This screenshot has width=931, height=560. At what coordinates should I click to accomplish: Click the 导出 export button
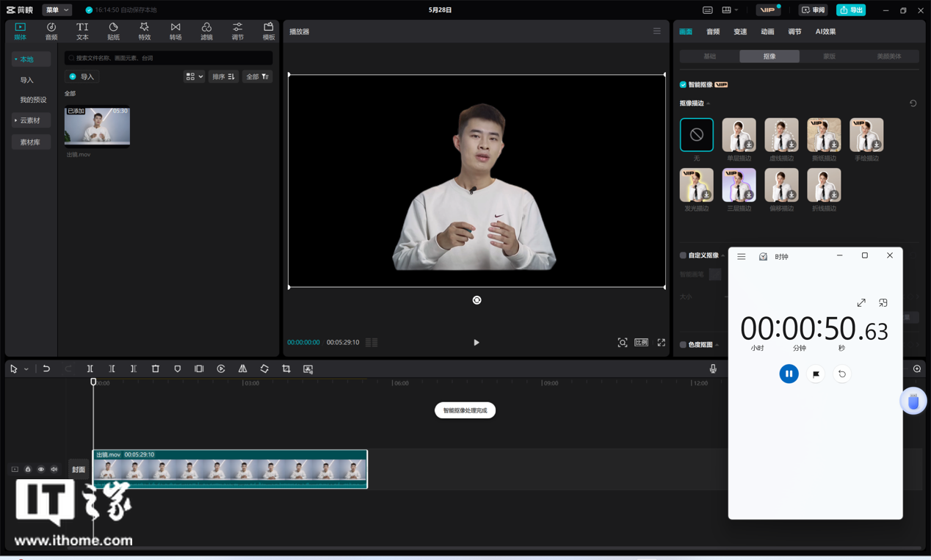pyautogui.click(x=851, y=10)
